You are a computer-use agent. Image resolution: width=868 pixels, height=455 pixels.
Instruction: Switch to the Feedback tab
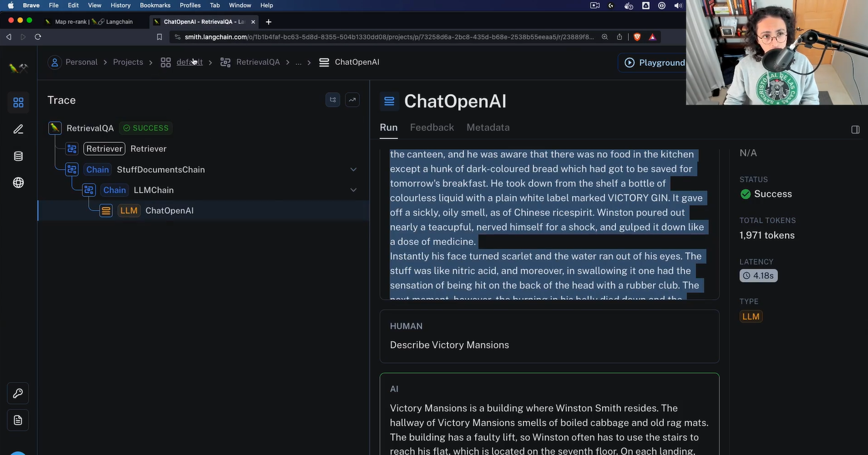pyautogui.click(x=432, y=128)
